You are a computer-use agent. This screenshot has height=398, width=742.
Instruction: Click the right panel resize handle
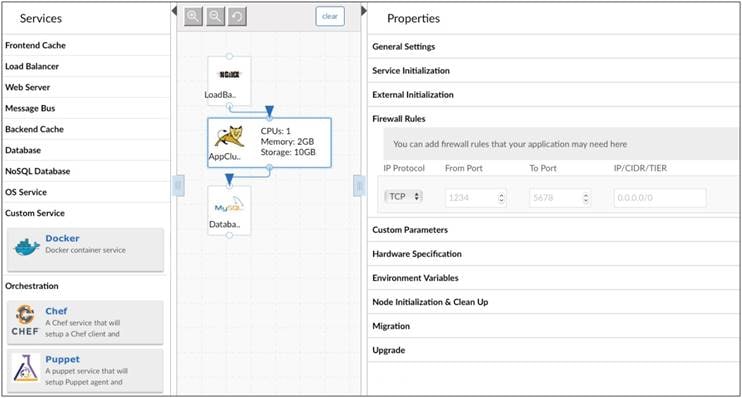(359, 186)
